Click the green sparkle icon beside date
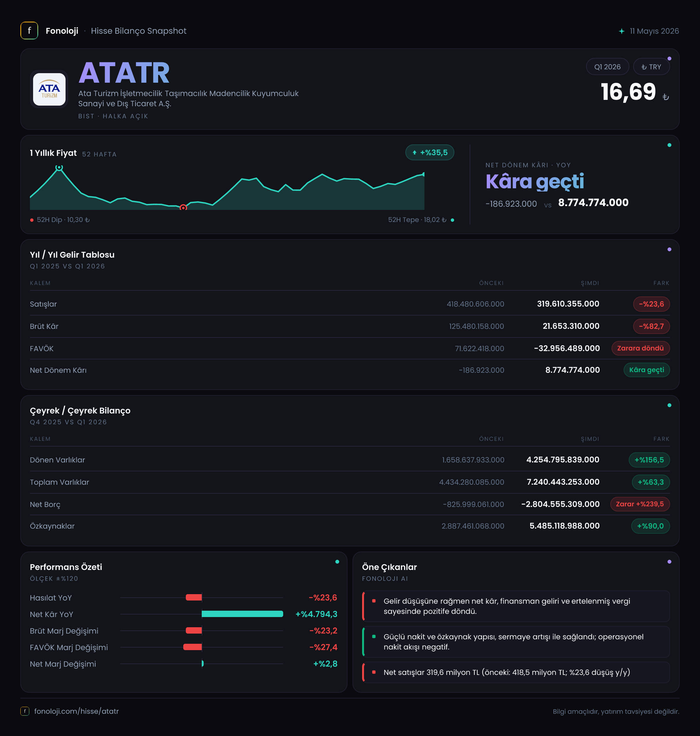Image resolution: width=700 pixels, height=736 pixels. click(x=622, y=31)
